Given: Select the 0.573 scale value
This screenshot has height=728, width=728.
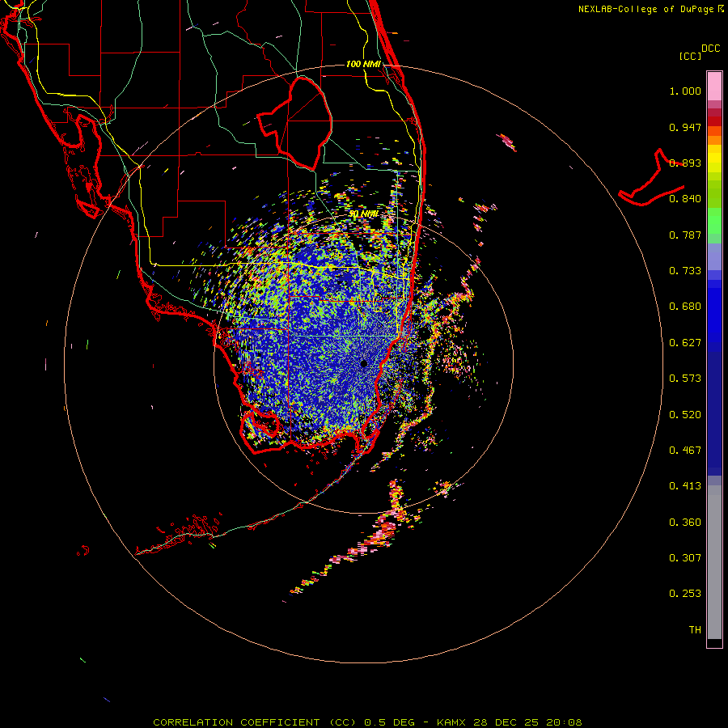Looking at the screenshot, I should tap(685, 379).
